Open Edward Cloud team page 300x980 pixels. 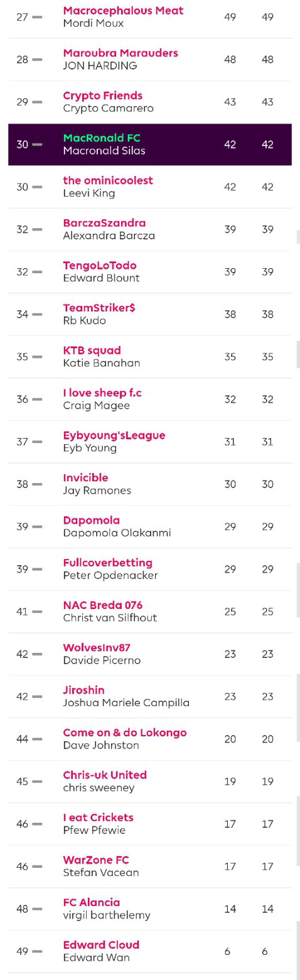click(101, 945)
